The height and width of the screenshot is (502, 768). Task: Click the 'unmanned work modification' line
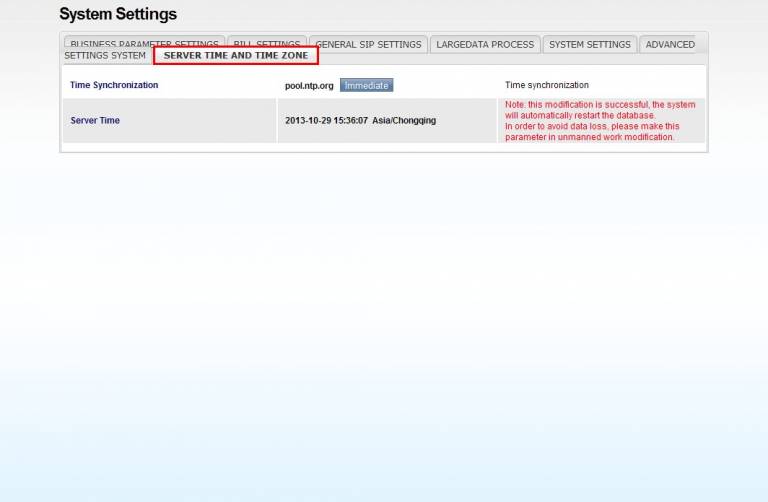(x=589, y=137)
